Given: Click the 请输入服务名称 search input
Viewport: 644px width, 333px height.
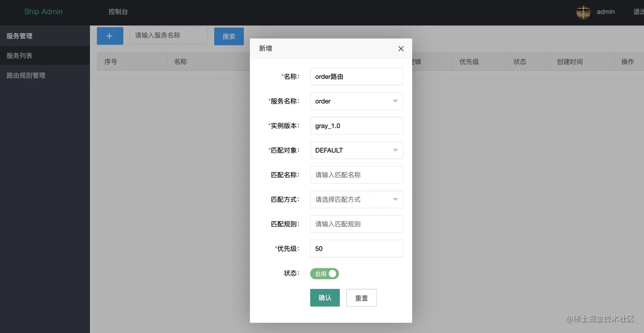Looking at the screenshot, I should [x=168, y=35].
